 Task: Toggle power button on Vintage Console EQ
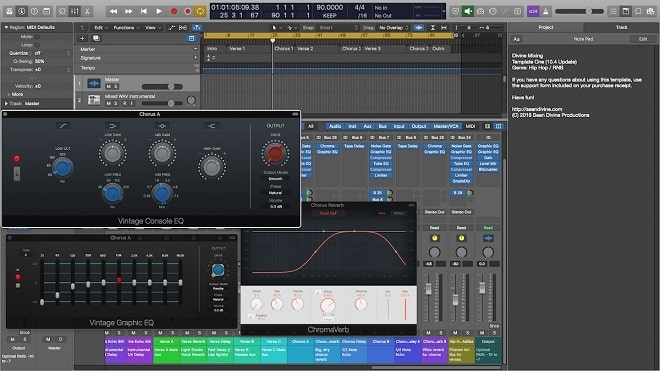pos(17,159)
